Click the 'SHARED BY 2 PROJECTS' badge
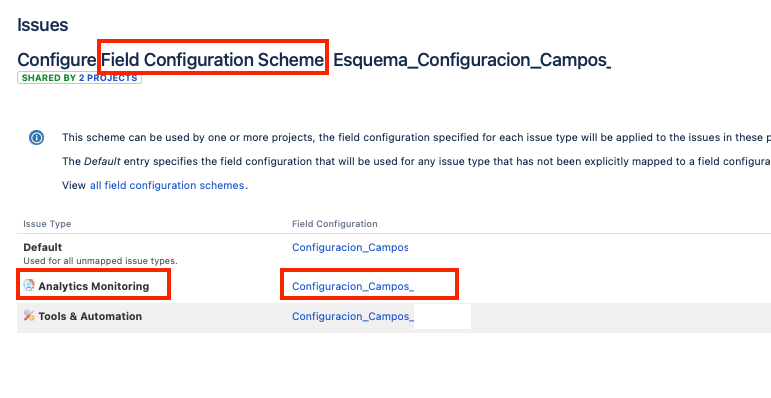 tap(80, 78)
